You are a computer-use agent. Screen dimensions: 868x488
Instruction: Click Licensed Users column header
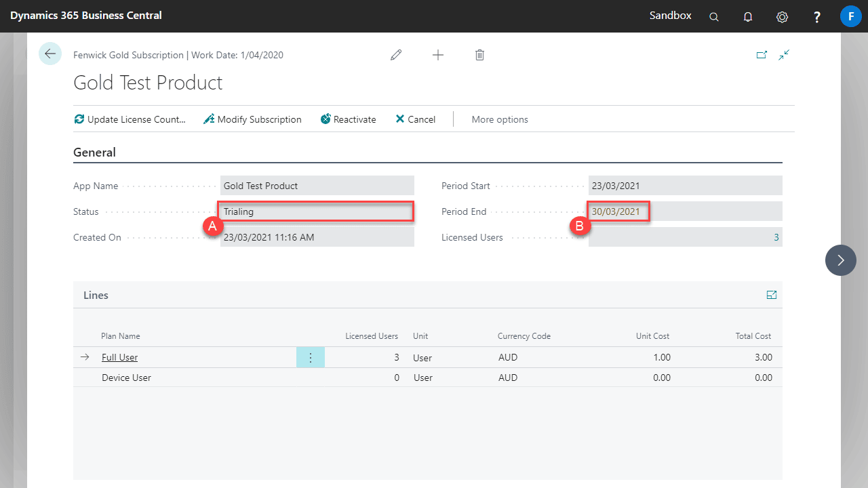pos(372,336)
